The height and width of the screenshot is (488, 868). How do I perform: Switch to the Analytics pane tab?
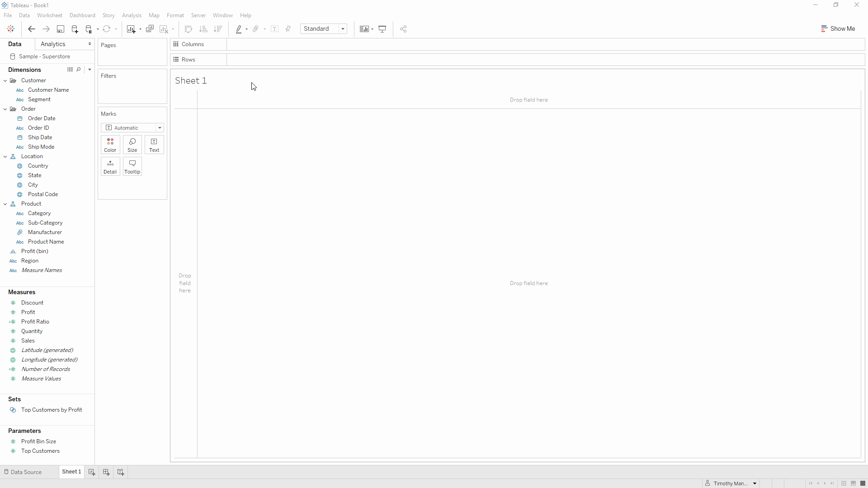65,44
